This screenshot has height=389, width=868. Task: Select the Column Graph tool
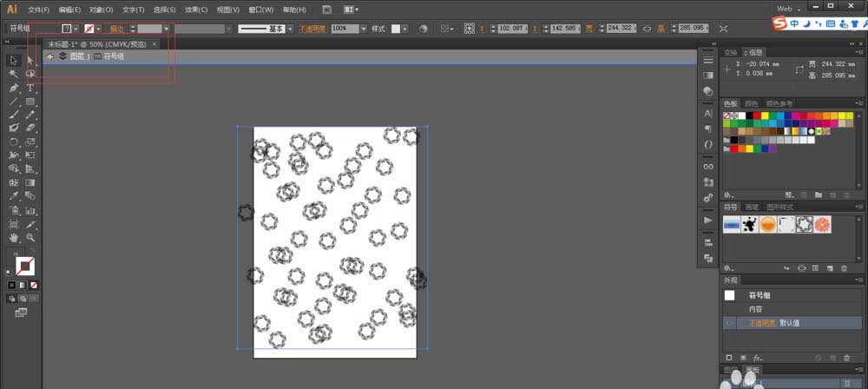click(30, 210)
